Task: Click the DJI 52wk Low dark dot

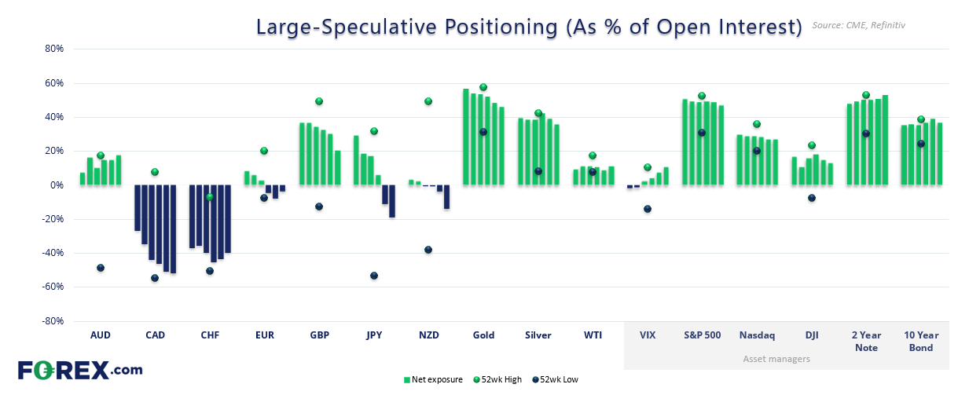Action: coord(812,198)
